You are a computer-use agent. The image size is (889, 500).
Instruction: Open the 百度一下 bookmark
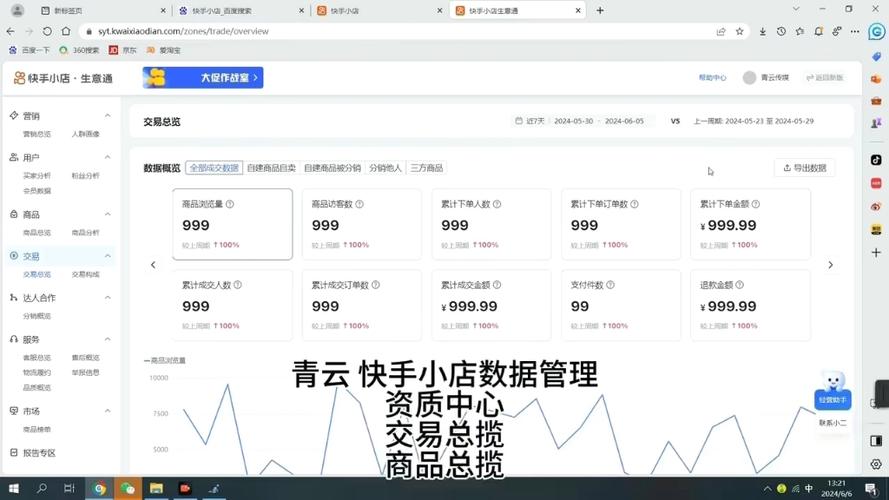pyautogui.click(x=29, y=50)
